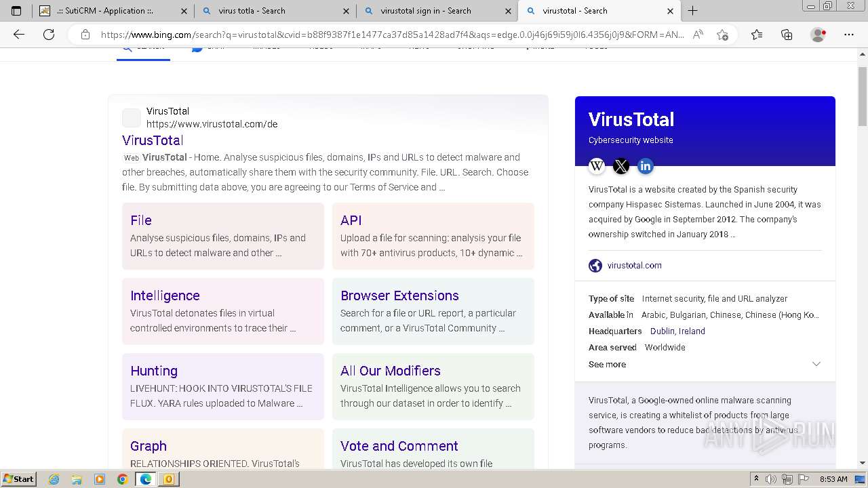Click the yellow application taskbar icon
This screenshot has width=868, height=488.
[x=168, y=479]
